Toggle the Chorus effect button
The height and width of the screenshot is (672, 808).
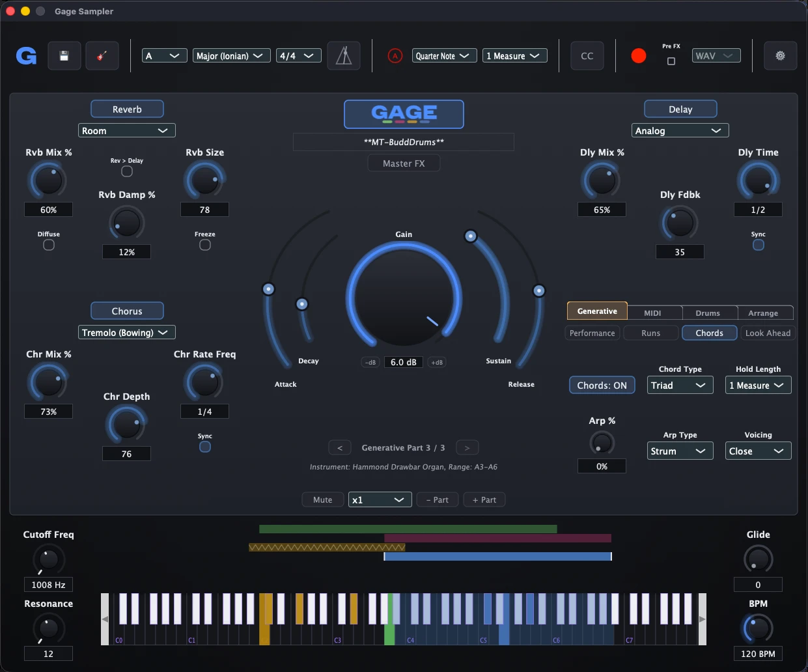(127, 311)
